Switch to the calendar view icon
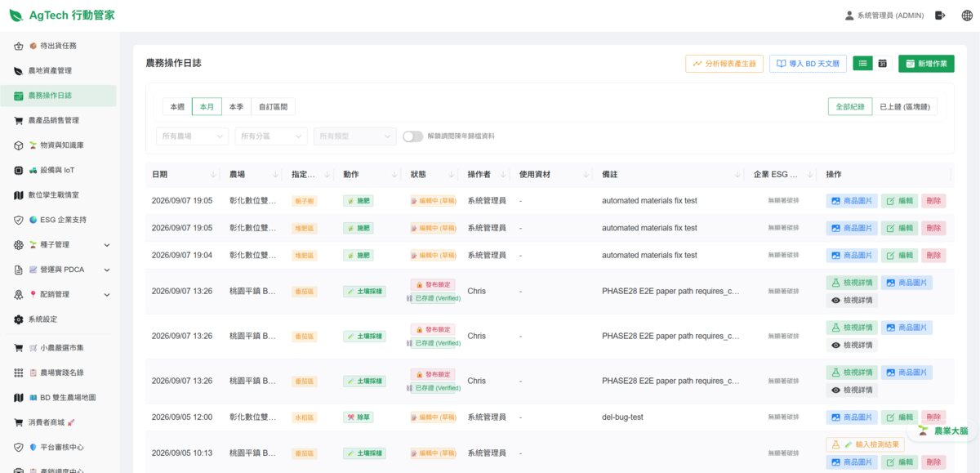 tap(882, 63)
